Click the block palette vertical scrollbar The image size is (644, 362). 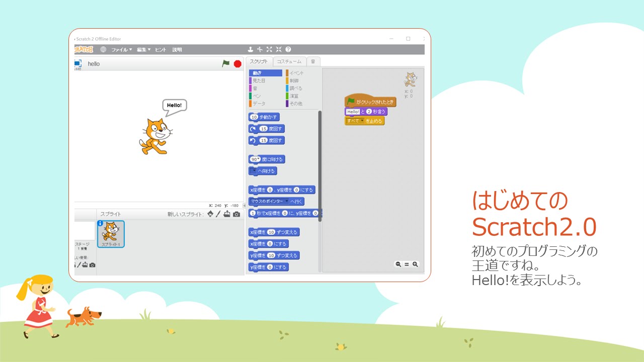[320, 166]
